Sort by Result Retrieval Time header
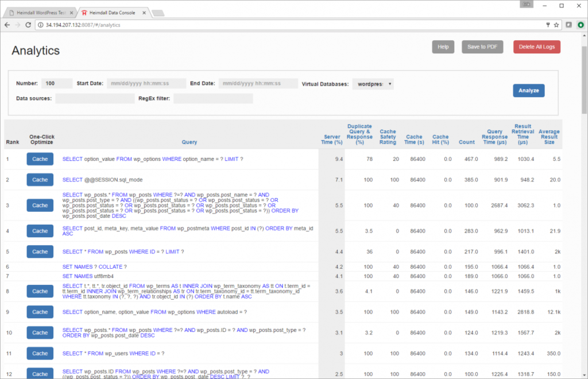Screen dimensions: 588x379 click(x=523, y=134)
